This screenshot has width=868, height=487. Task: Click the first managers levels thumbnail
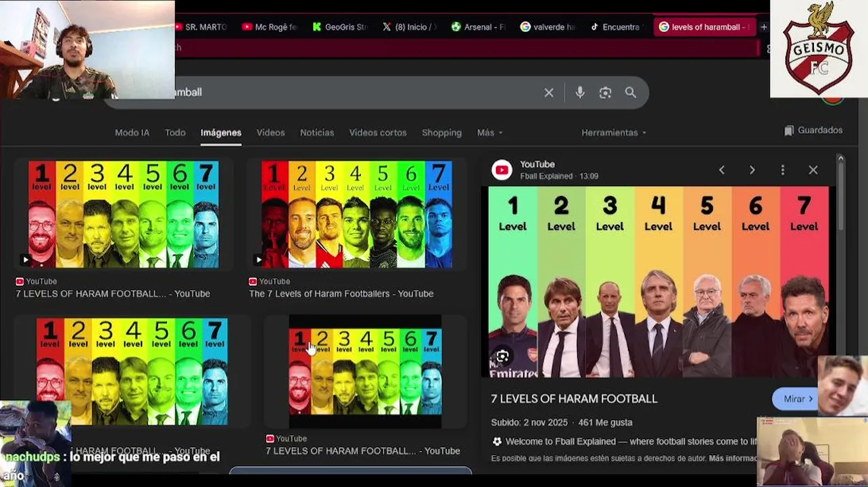coord(124,214)
